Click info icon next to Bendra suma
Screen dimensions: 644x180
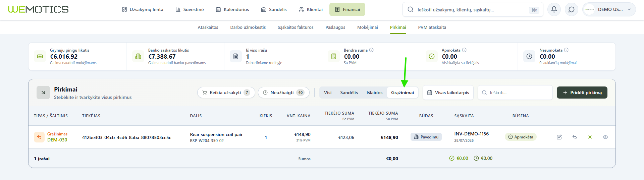pyautogui.click(x=371, y=50)
